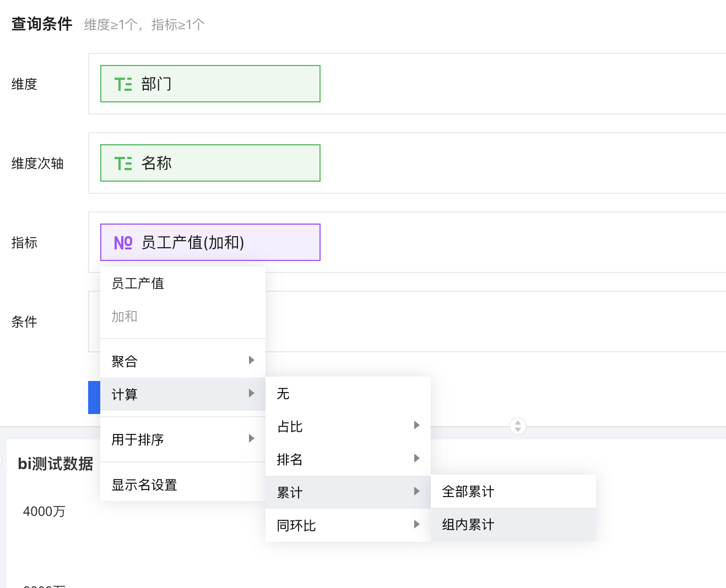Select 全部累计 option
726x588 pixels.
[x=468, y=492]
